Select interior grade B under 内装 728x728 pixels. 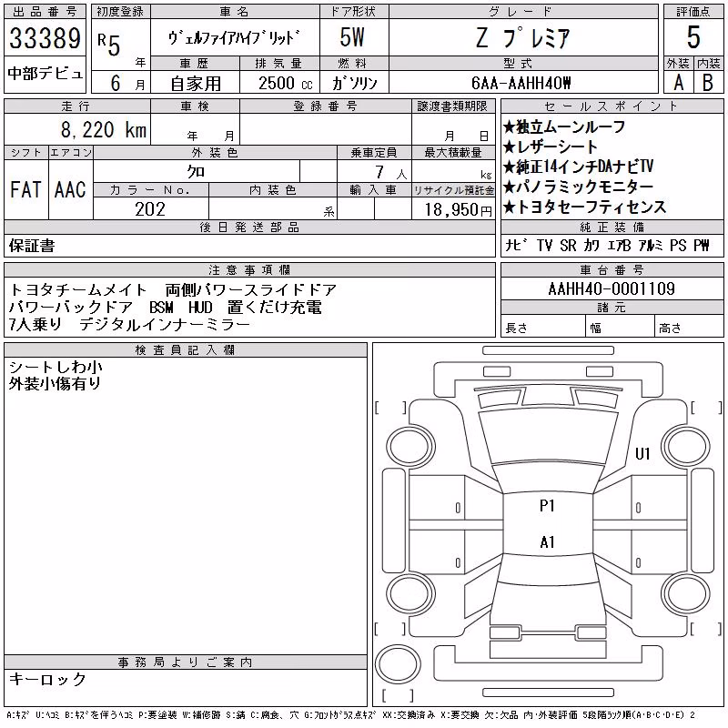click(708, 83)
